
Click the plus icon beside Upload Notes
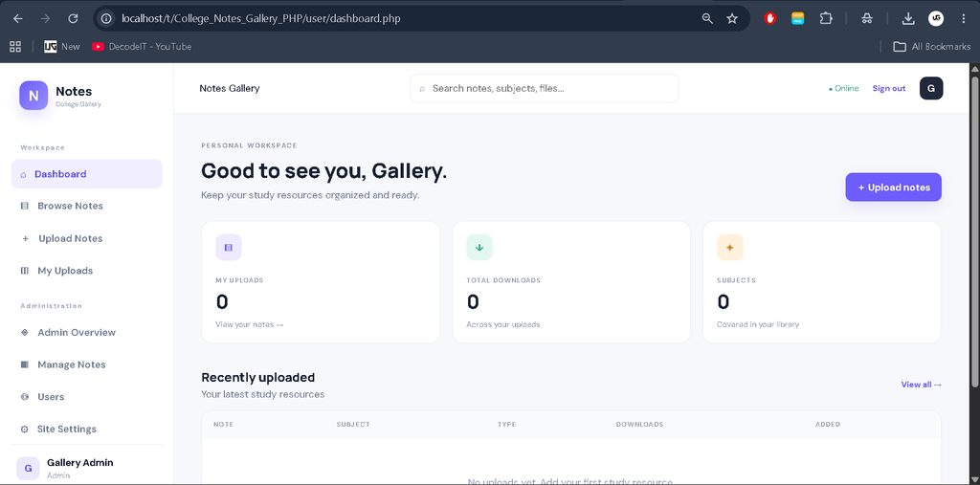[25, 239]
